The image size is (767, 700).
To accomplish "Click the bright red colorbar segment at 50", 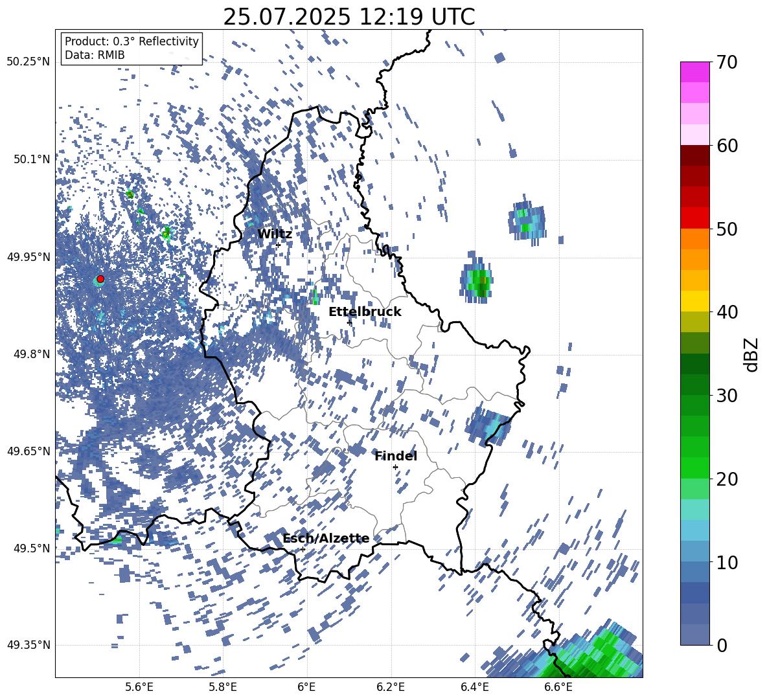I will pyautogui.click(x=694, y=218).
